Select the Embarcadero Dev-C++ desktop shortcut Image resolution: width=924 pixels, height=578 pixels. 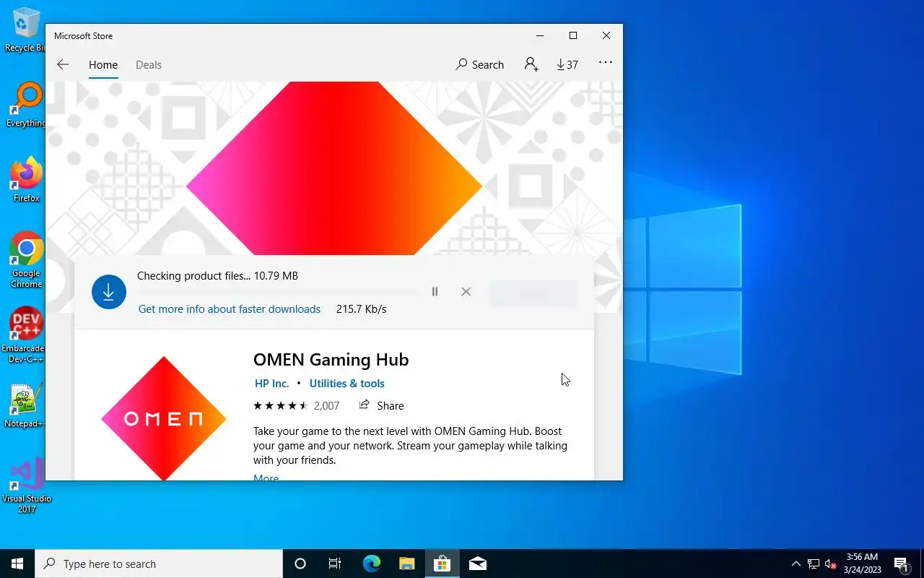coord(25,335)
